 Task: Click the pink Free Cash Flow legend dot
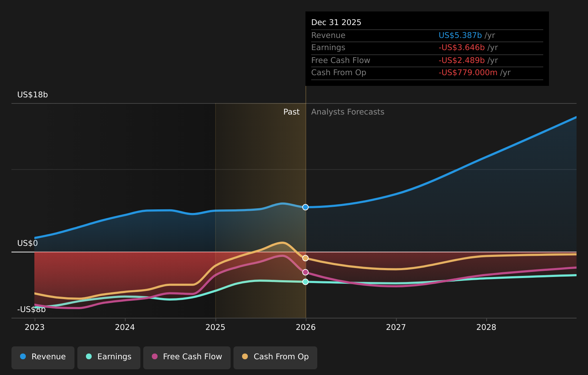tap(155, 356)
